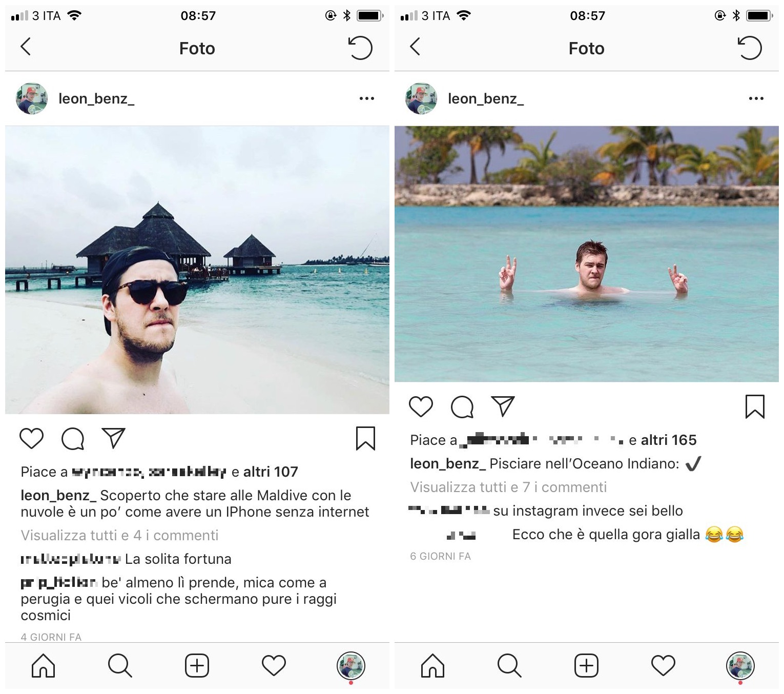
Task: Send right post via paper plane icon
Action: click(503, 406)
